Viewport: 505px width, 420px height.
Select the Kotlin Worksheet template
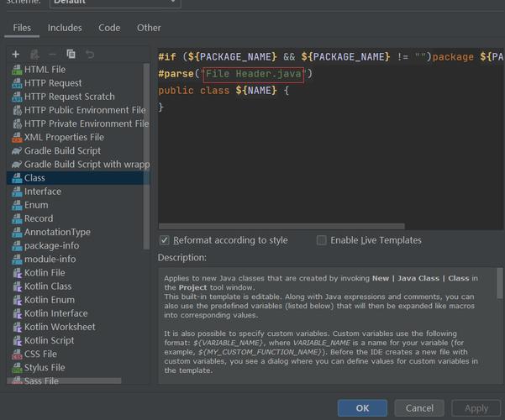(77, 327)
